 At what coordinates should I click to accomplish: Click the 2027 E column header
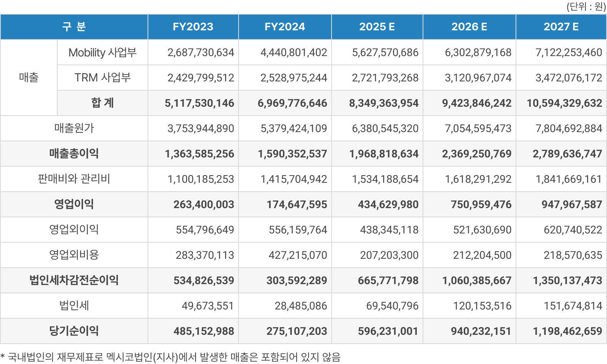(x=561, y=27)
